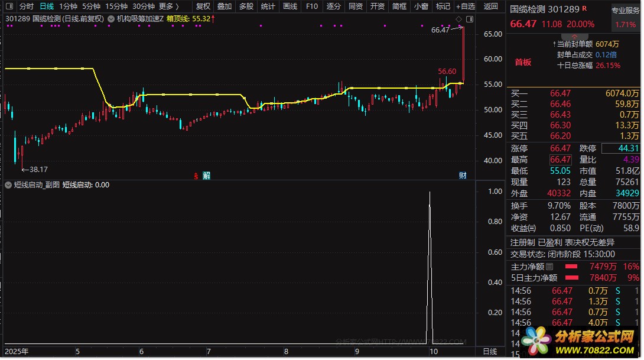Click the 十日总涨幅 26.15% value
This screenshot has height=360, width=644.
click(608, 66)
